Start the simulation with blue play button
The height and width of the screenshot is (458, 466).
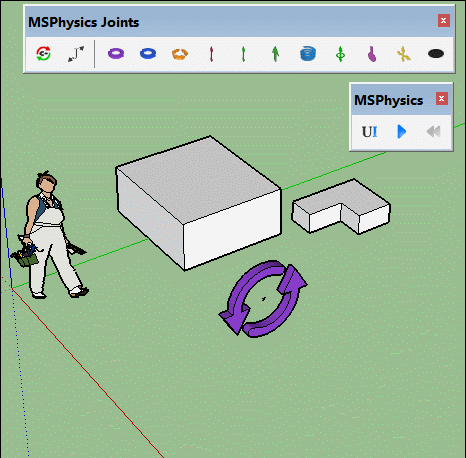click(402, 132)
